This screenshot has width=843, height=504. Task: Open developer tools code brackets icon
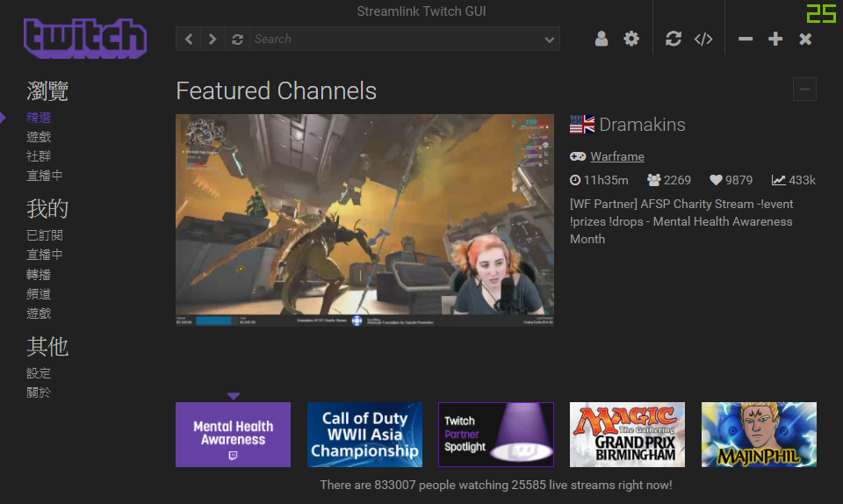[703, 39]
